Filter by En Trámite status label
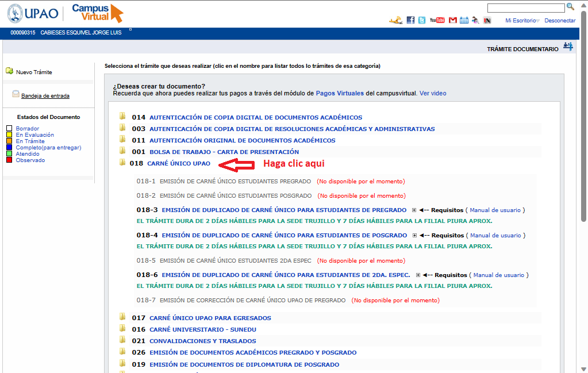The height and width of the screenshot is (373, 588). [30, 141]
